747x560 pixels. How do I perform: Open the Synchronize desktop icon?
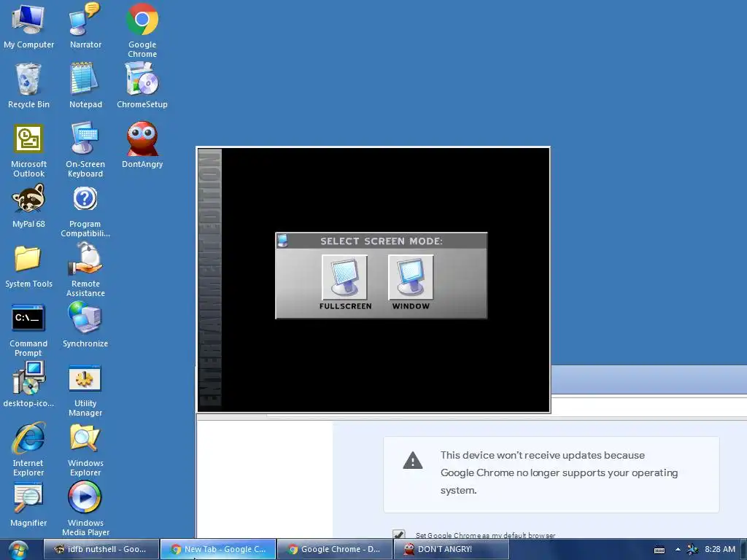coord(85,324)
